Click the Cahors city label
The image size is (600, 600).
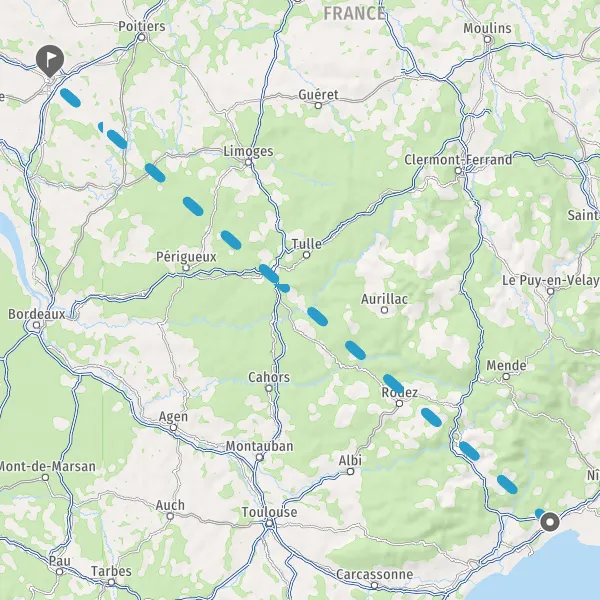[269, 377]
